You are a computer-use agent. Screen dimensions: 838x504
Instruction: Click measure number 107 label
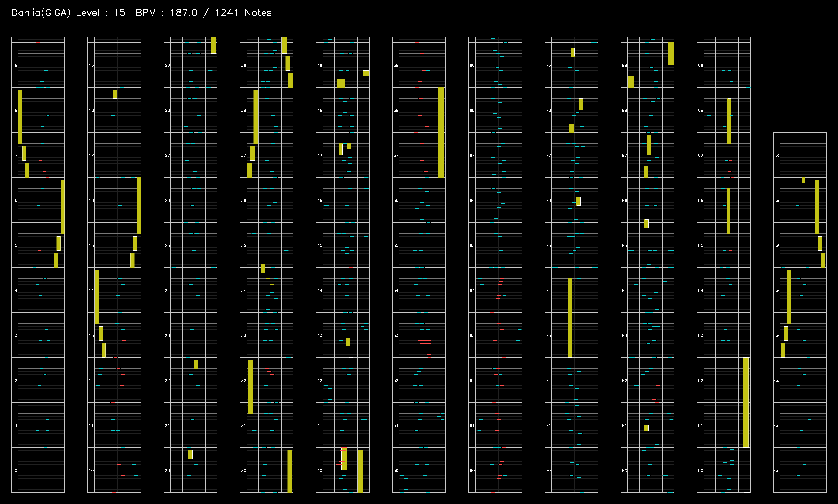tap(777, 156)
